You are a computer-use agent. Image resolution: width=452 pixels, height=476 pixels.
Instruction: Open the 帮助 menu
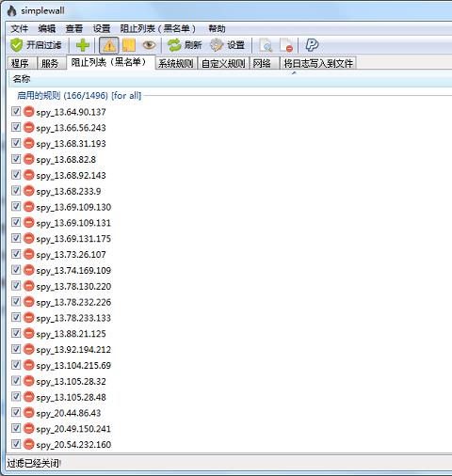pyautogui.click(x=217, y=29)
